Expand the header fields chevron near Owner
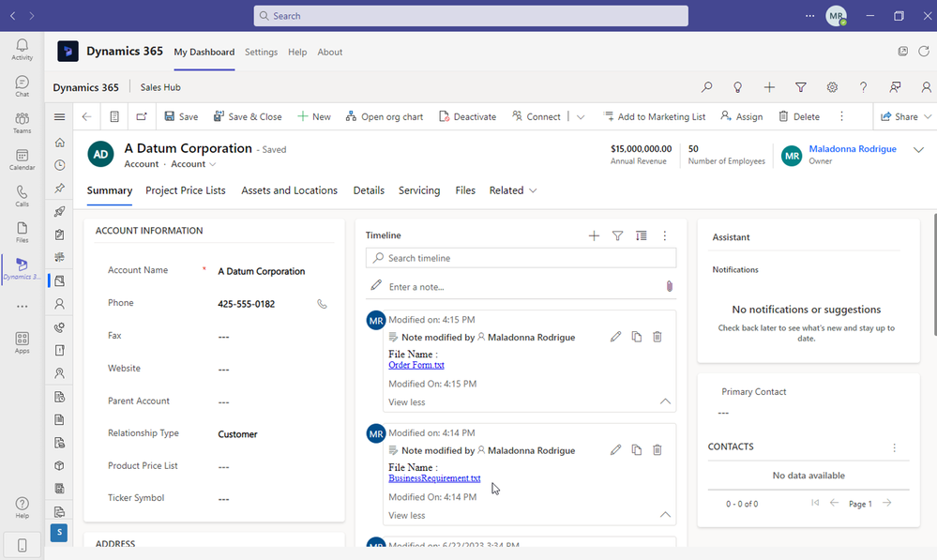937x560 pixels. point(918,150)
